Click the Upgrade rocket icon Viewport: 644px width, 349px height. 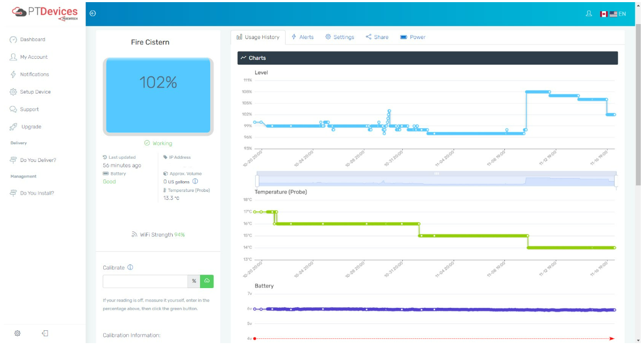coord(13,127)
